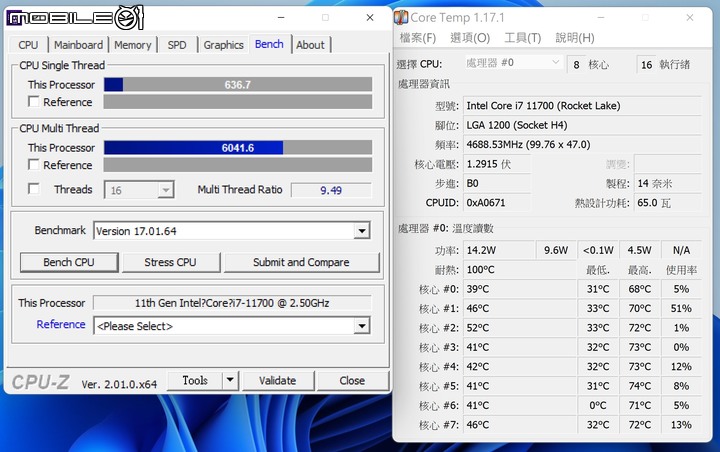Open the CPU tab in CPU-Z
Viewport: 720px width, 452px height.
click(x=28, y=45)
